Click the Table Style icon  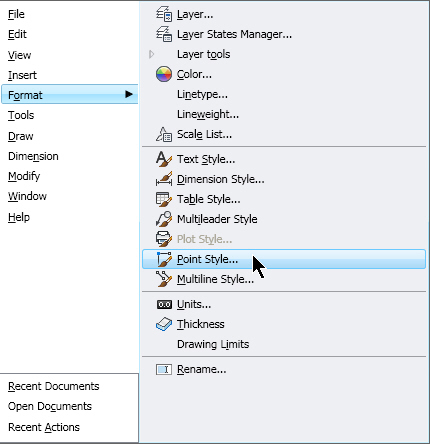[x=164, y=199]
